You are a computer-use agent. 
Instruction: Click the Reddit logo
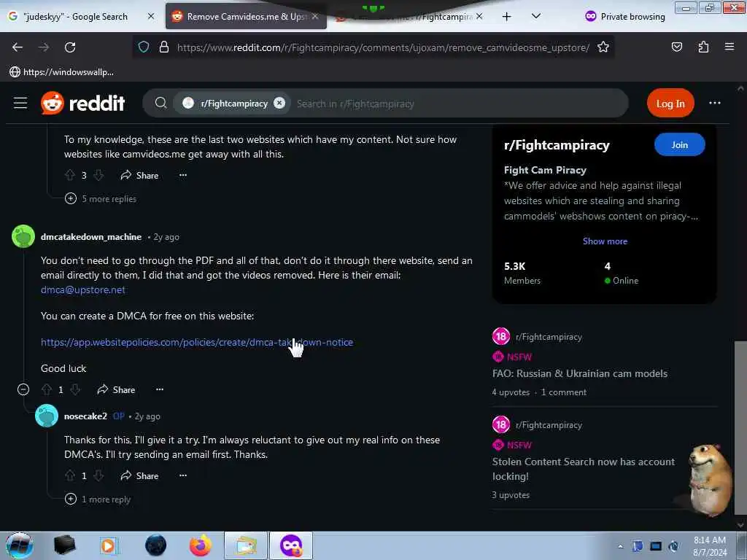[83, 103]
